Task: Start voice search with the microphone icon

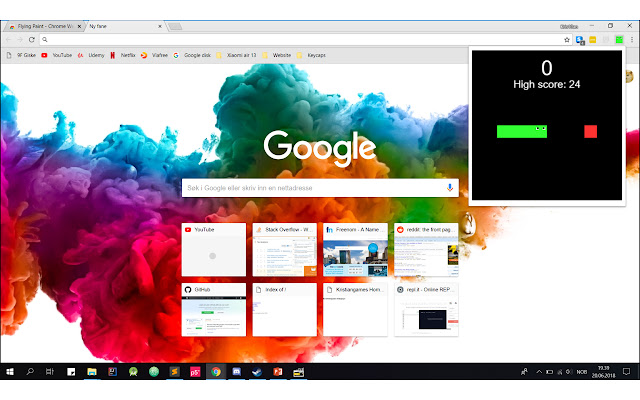Action: pyautogui.click(x=449, y=188)
